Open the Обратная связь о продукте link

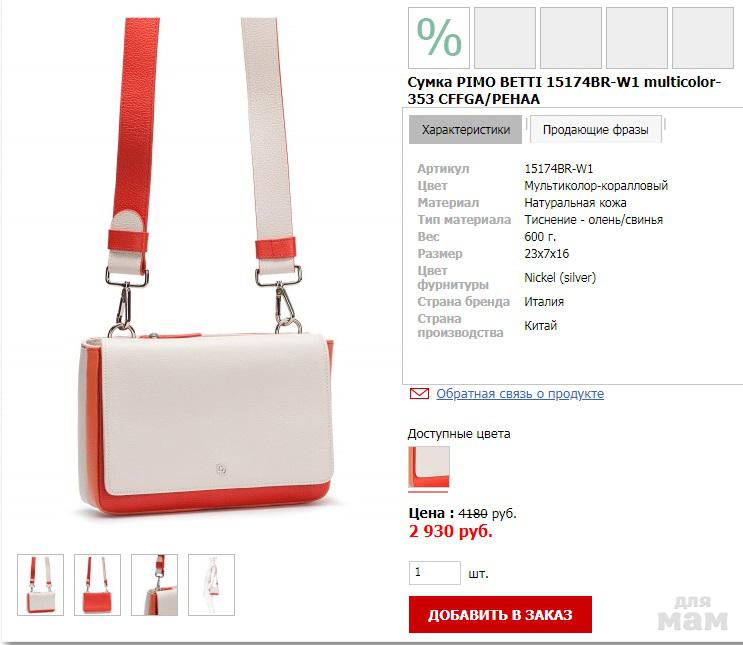520,393
